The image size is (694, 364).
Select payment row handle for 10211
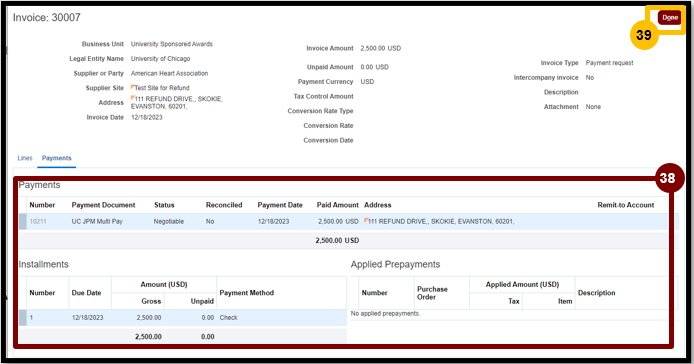pos(23,221)
